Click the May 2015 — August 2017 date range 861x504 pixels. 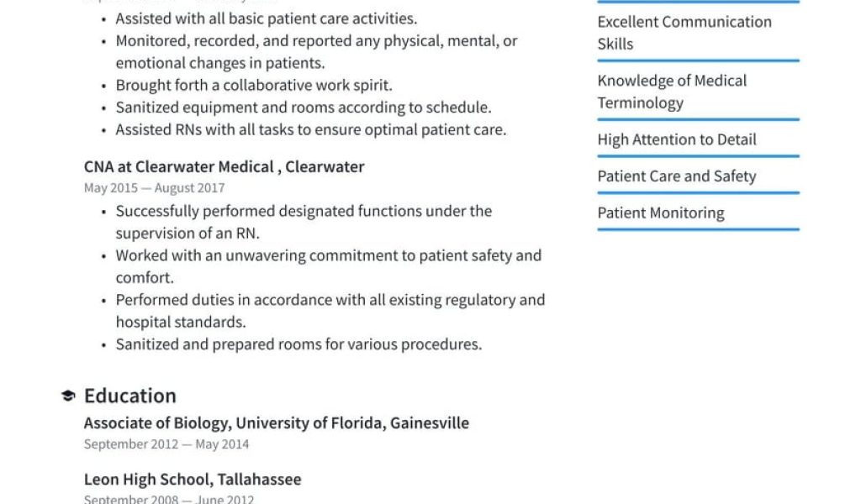tap(154, 188)
